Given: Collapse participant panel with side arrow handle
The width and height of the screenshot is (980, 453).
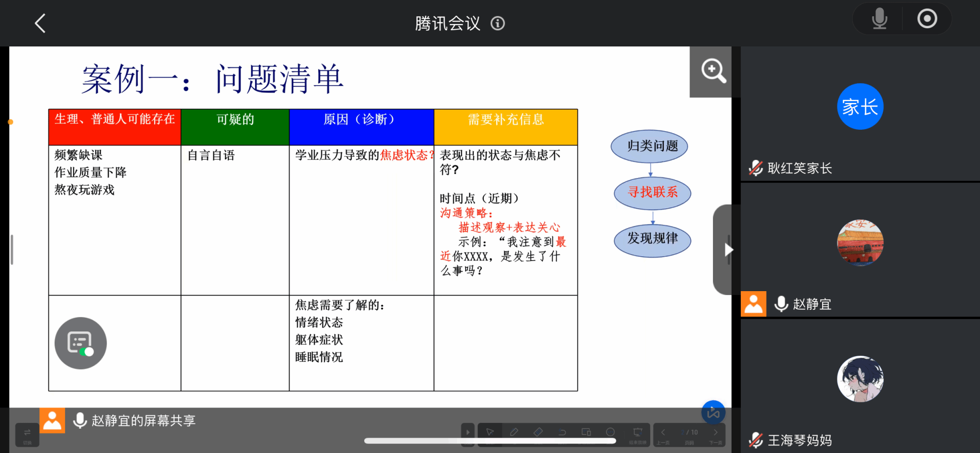Looking at the screenshot, I should tap(727, 249).
